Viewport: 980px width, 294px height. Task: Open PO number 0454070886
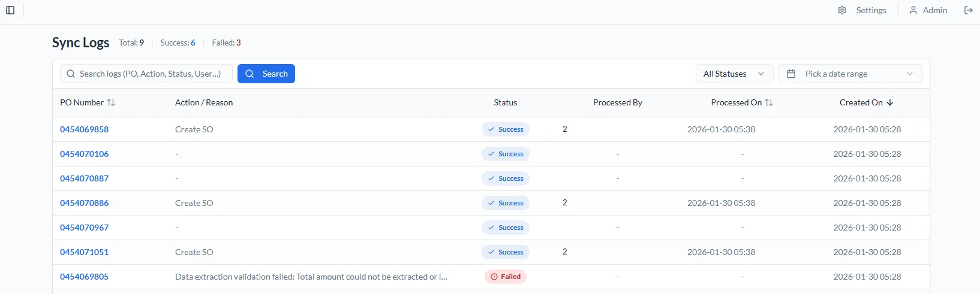(x=85, y=203)
